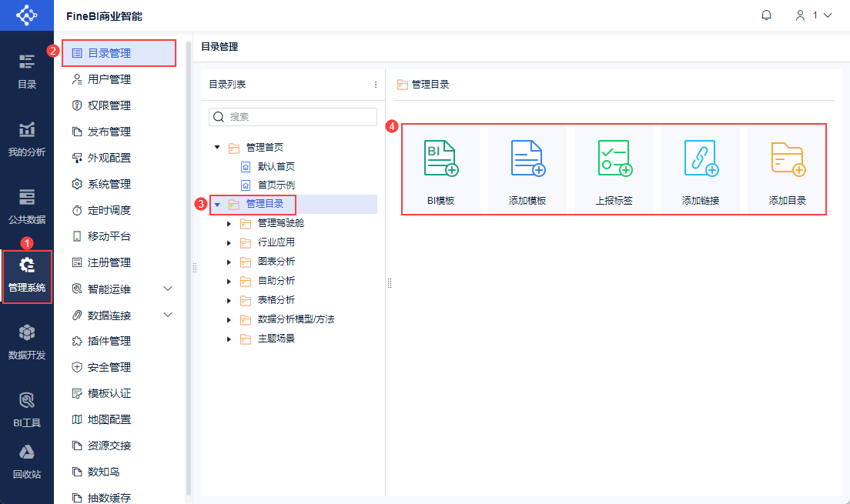Open 公共数据 in the sidebar
Image resolution: width=850 pixels, height=504 pixels.
tap(26, 206)
